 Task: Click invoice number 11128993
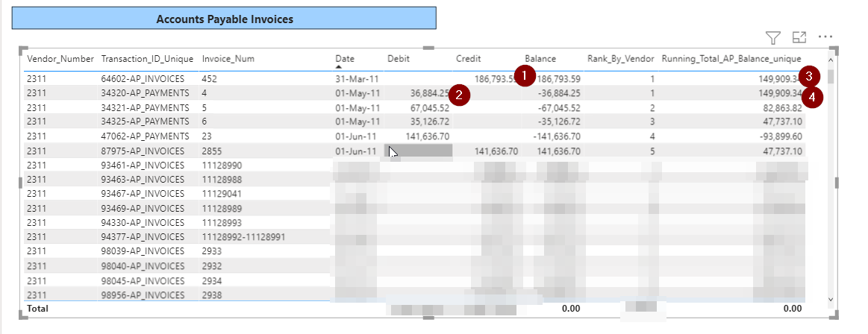point(222,223)
